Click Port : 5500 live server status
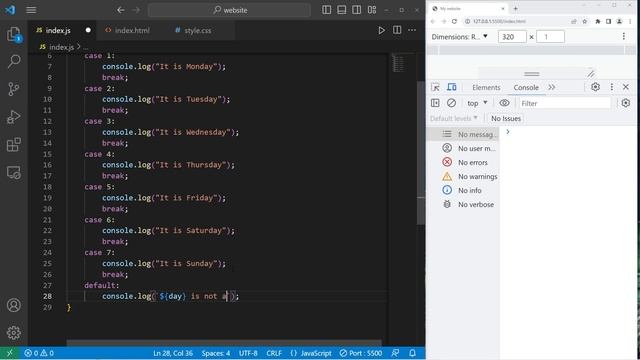 pos(361,353)
